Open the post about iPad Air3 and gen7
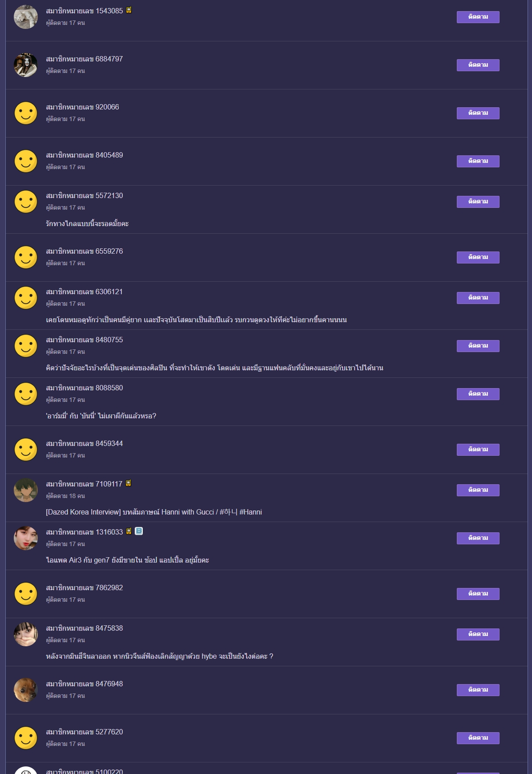The width and height of the screenshot is (532, 774). click(127, 560)
